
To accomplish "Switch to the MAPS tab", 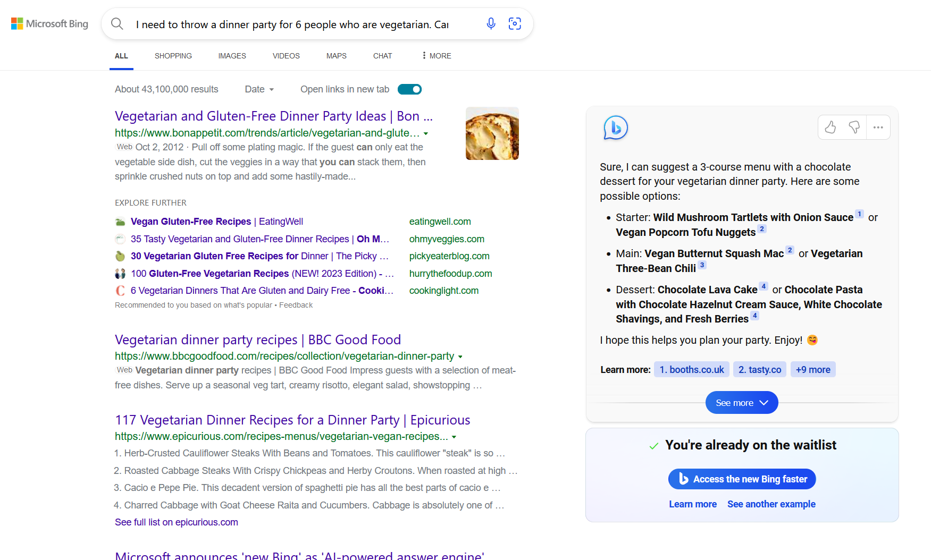I will coord(337,56).
